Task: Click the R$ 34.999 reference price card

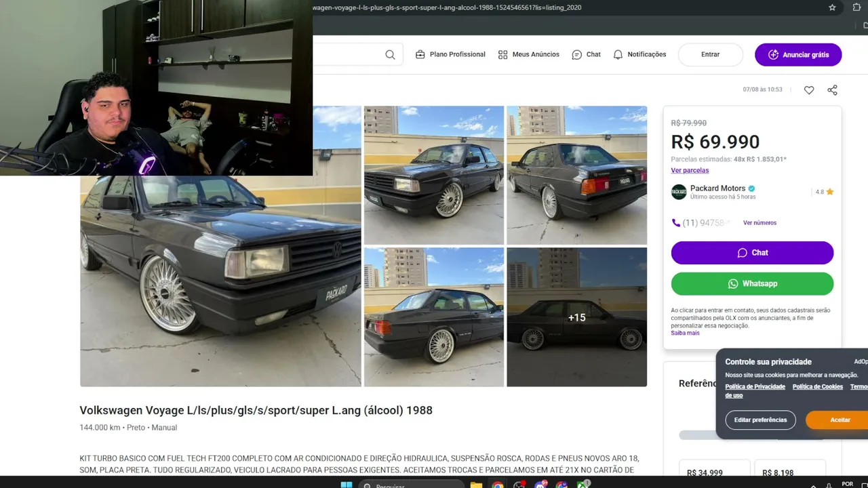Action: tap(715, 468)
